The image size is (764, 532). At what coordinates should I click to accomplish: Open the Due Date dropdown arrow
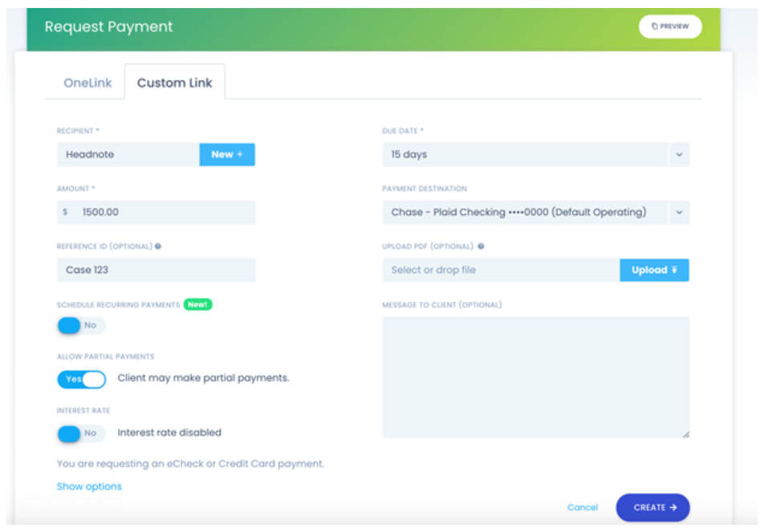tap(679, 154)
